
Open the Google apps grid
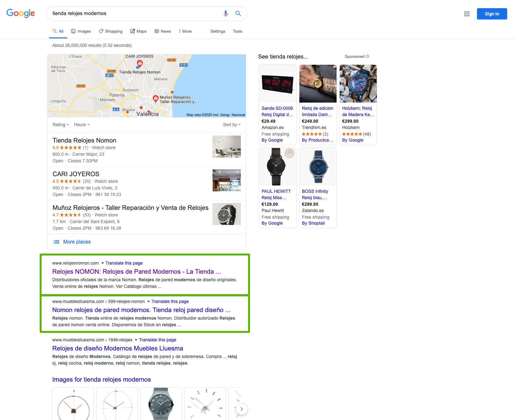pos(467,14)
